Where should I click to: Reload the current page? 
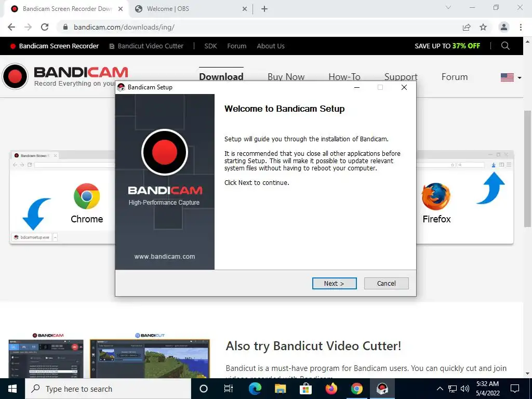(45, 27)
